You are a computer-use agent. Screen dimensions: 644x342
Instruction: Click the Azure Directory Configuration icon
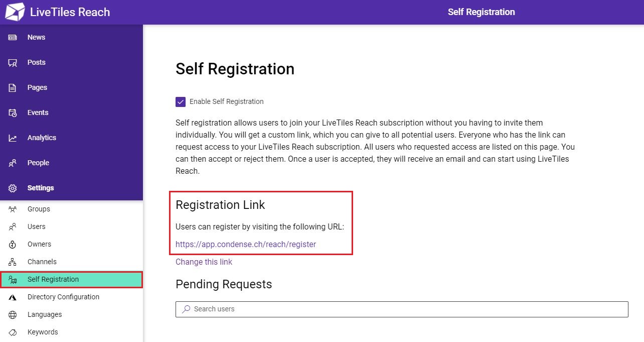point(13,297)
